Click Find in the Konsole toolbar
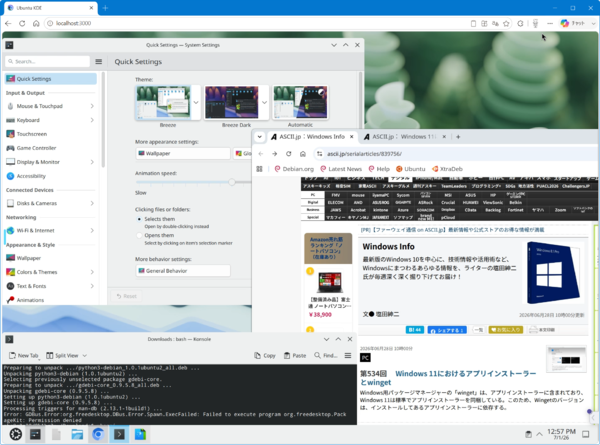Screen dimensions: 600x445 [x=326, y=355]
